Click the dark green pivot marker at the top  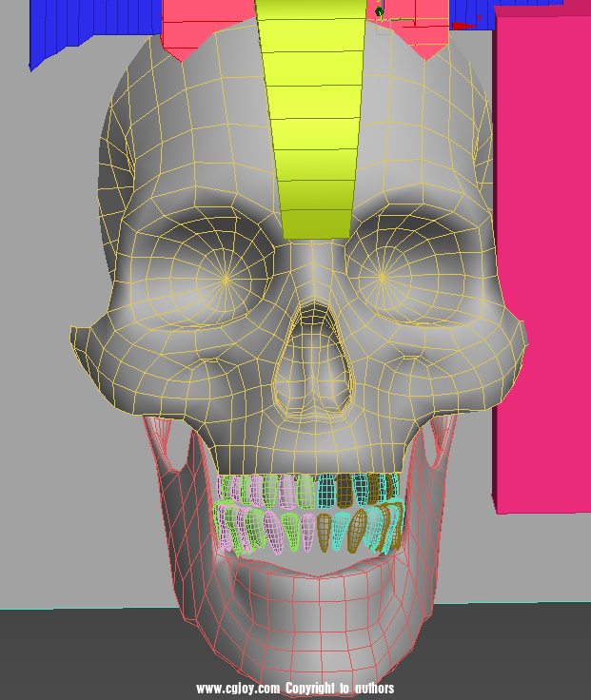pyautogui.click(x=379, y=12)
